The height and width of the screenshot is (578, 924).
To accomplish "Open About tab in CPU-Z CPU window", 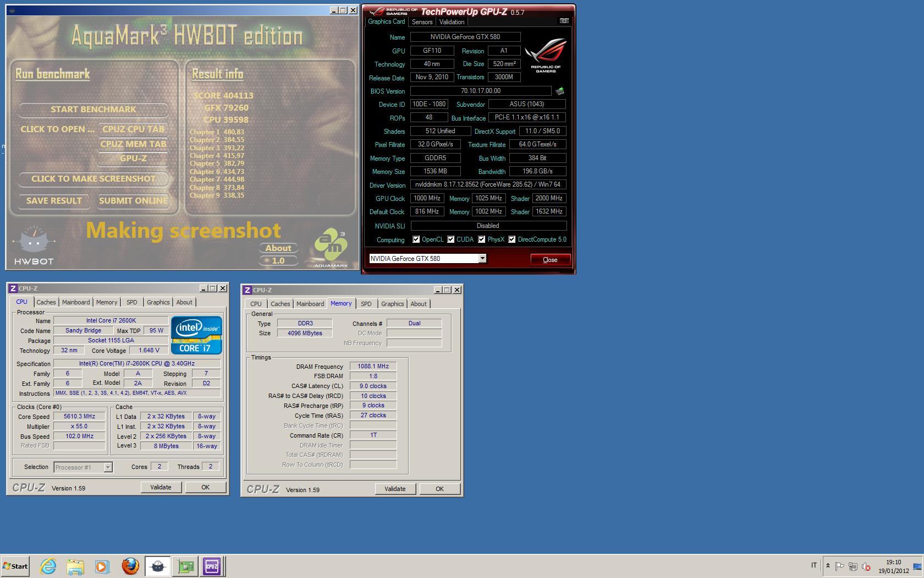I will [x=184, y=302].
